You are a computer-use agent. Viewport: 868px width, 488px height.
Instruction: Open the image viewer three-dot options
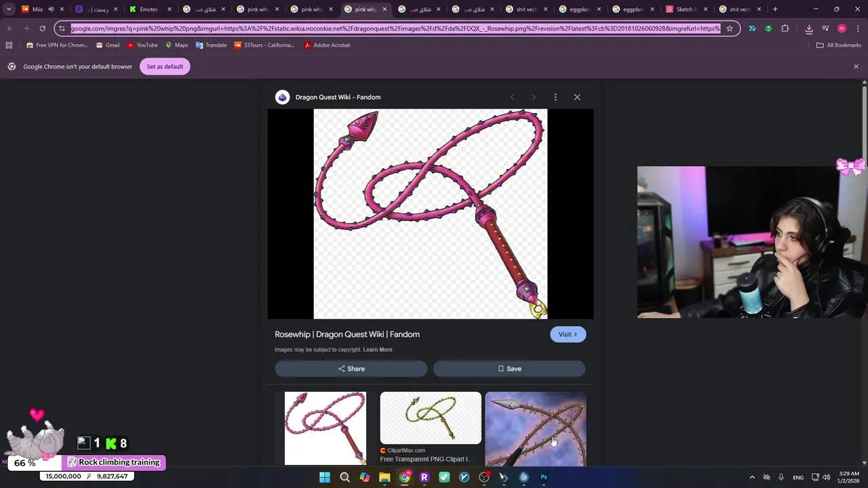click(555, 97)
